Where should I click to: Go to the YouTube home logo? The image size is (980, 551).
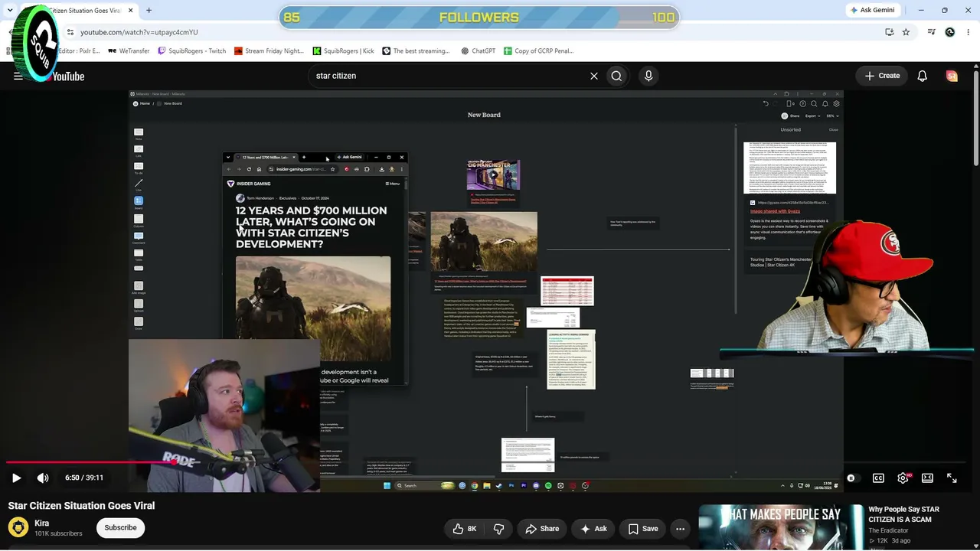pyautogui.click(x=67, y=76)
